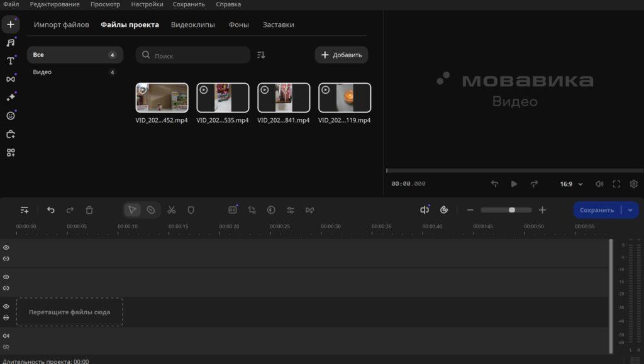Mute preview volume speaker icon
644x364 pixels.
point(599,184)
